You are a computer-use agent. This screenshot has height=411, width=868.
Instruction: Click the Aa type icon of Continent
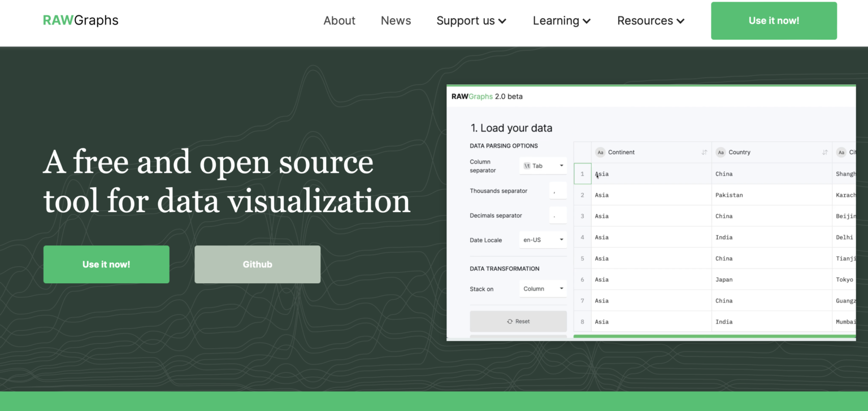tap(600, 152)
